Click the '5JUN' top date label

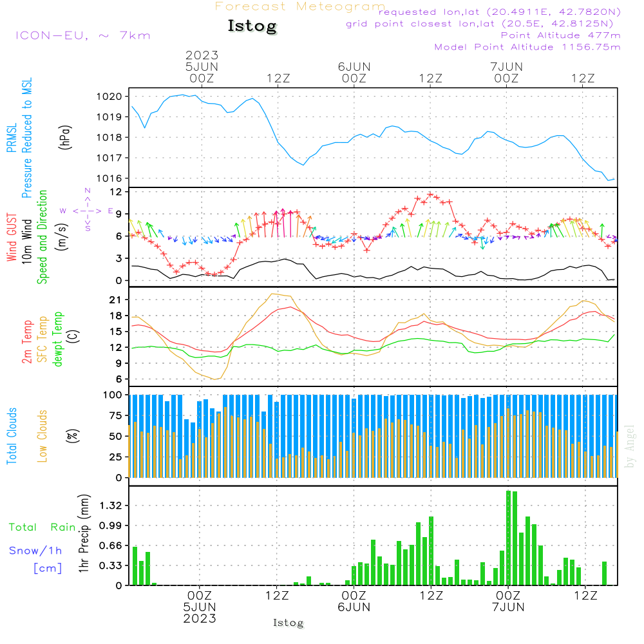pyautogui.click(x=202, y=67)
